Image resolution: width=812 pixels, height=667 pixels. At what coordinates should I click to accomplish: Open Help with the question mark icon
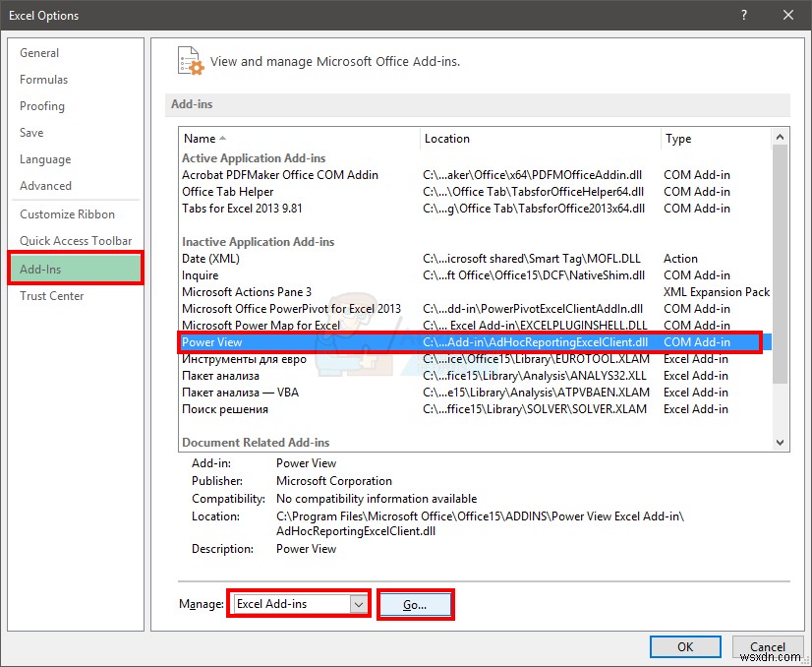[x=744, y=15]
